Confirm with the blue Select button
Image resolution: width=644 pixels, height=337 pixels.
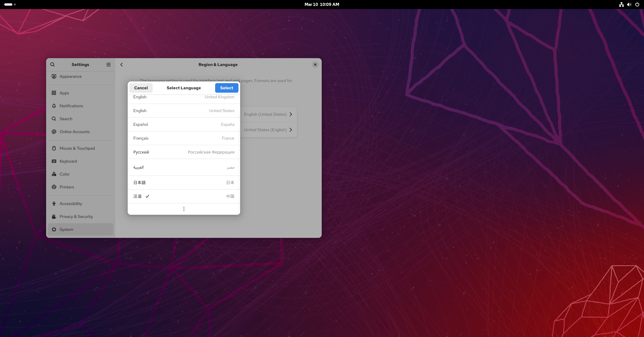tap(227, 88)
